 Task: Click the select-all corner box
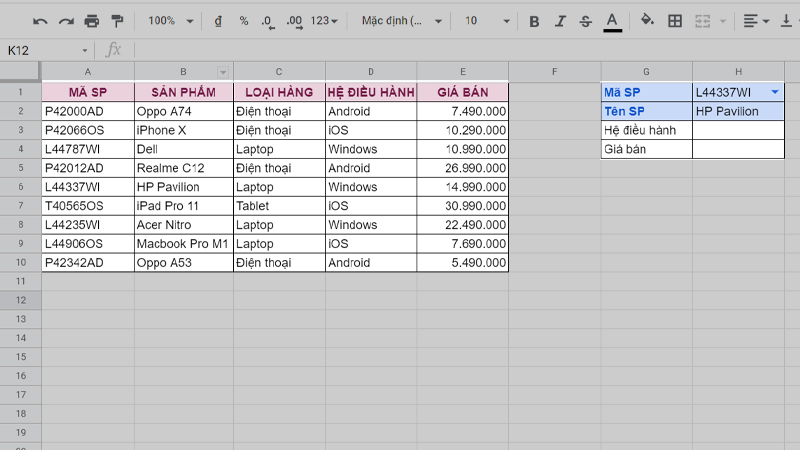tap(20, 71)
